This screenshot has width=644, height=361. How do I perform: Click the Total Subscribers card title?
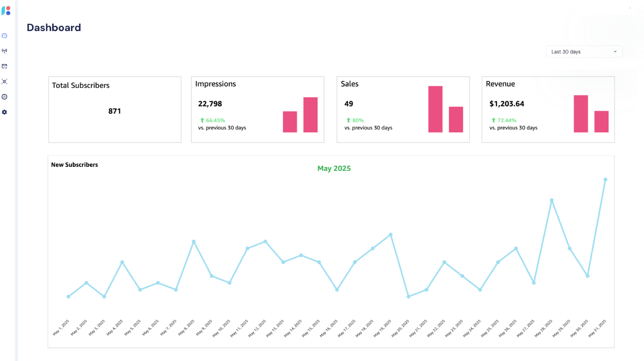coord(81,85)
